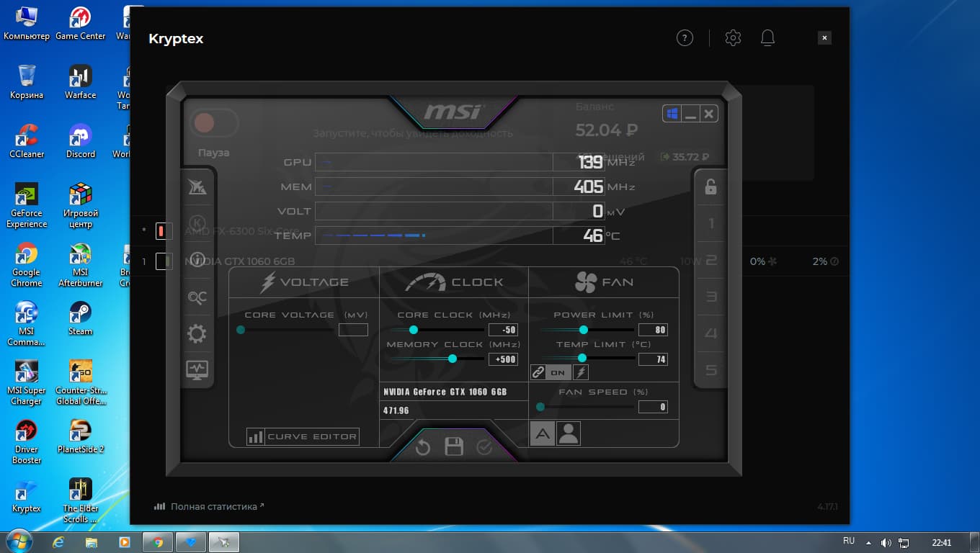The image size is (980, 553).
Task: Toggle the power and temp link icon
Action: pyautogui.click(x=538, y=372)
